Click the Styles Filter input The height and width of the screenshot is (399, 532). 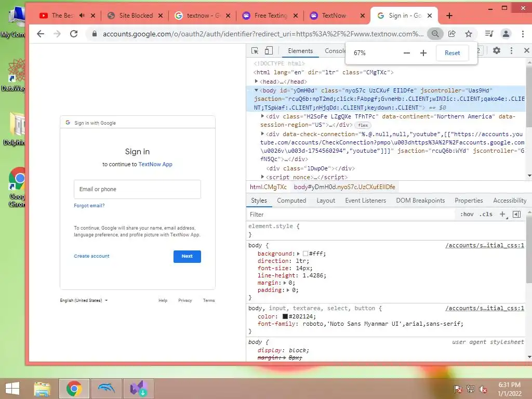tap(351, 215)
